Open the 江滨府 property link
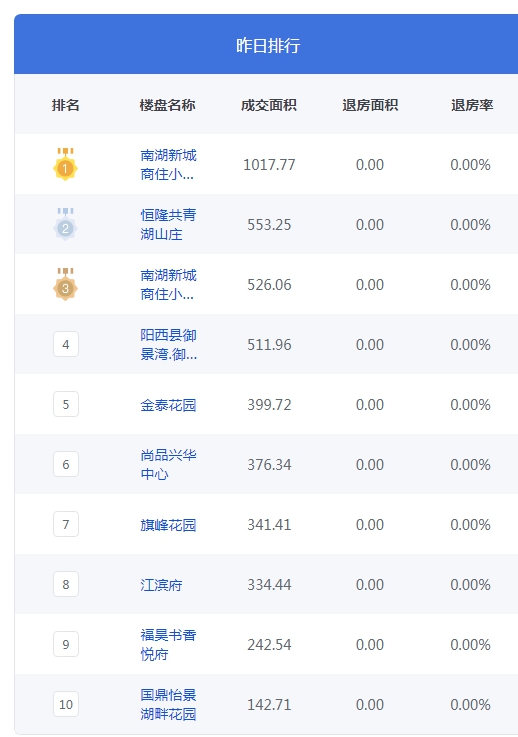The width and height of the screenshot is (518, 737). coord(161,585)
